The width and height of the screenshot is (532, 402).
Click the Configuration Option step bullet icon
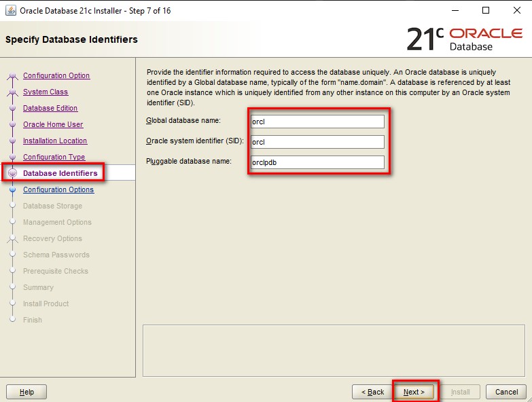(x=12, y=75)
